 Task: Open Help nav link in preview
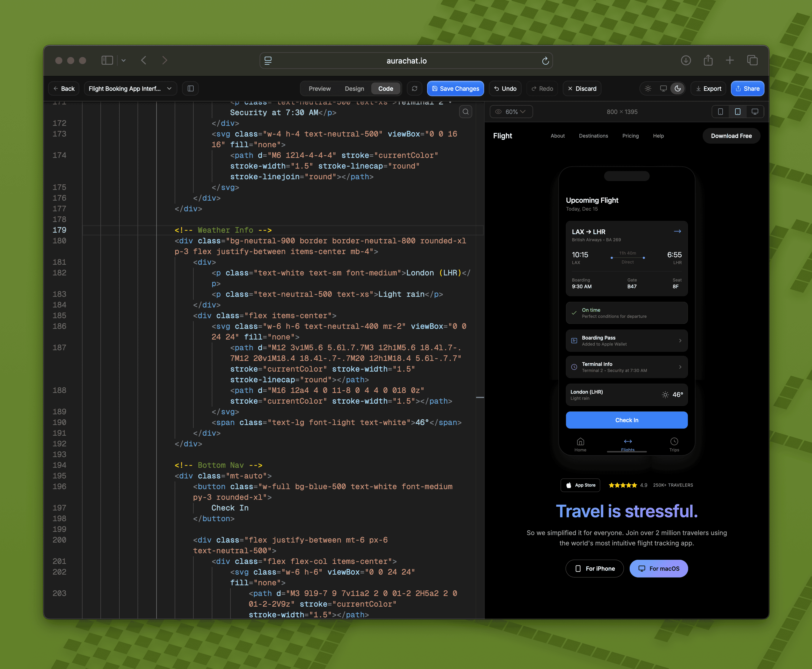click(658, 136)
